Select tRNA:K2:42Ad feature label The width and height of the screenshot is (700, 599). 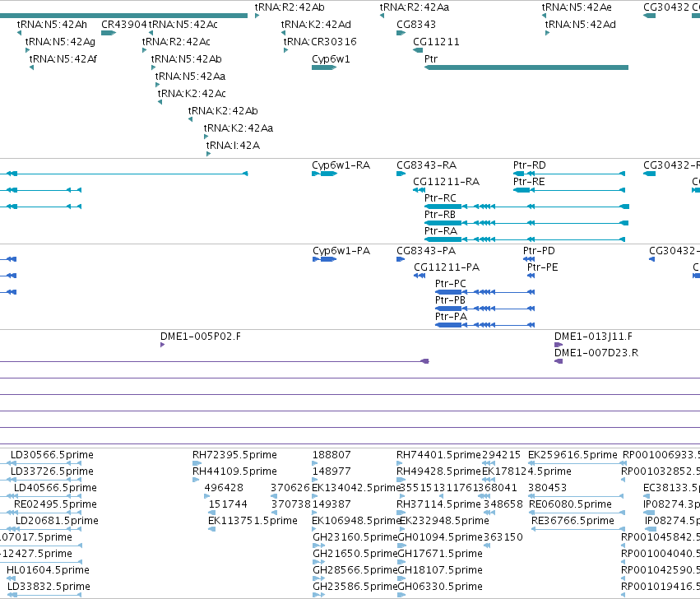[x=316, y=25]
